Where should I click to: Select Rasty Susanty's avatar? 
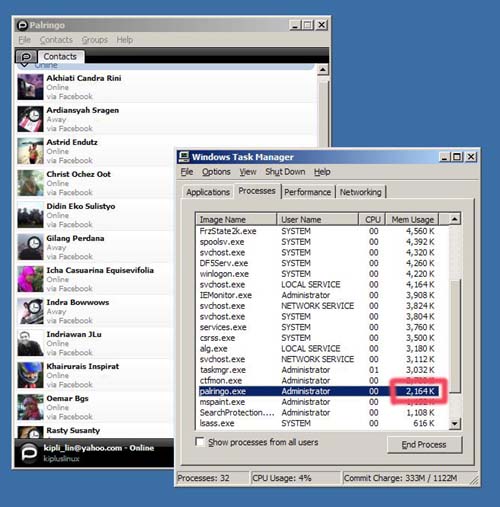coord(30,432)
